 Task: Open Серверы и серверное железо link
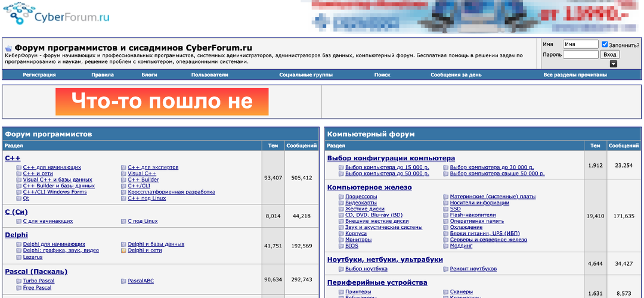(x=488, y=240)
